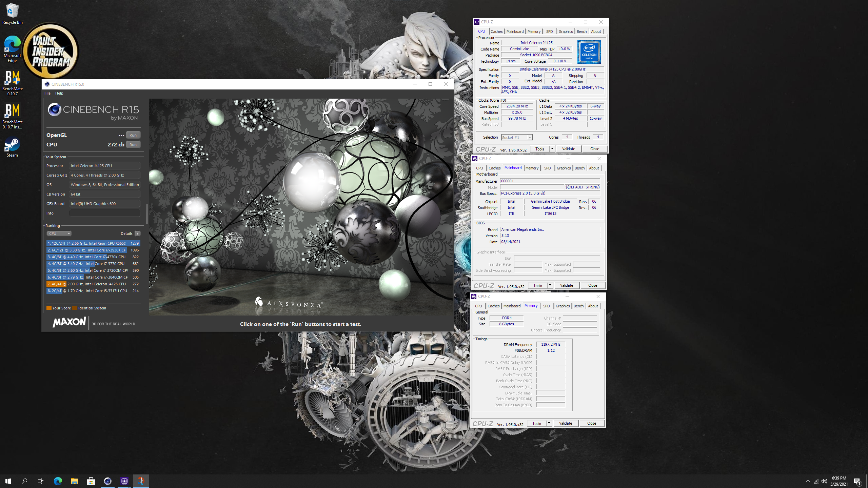Click Tools button in top CPU-Z window
The image size is (868, 488).
click(540, 149)
